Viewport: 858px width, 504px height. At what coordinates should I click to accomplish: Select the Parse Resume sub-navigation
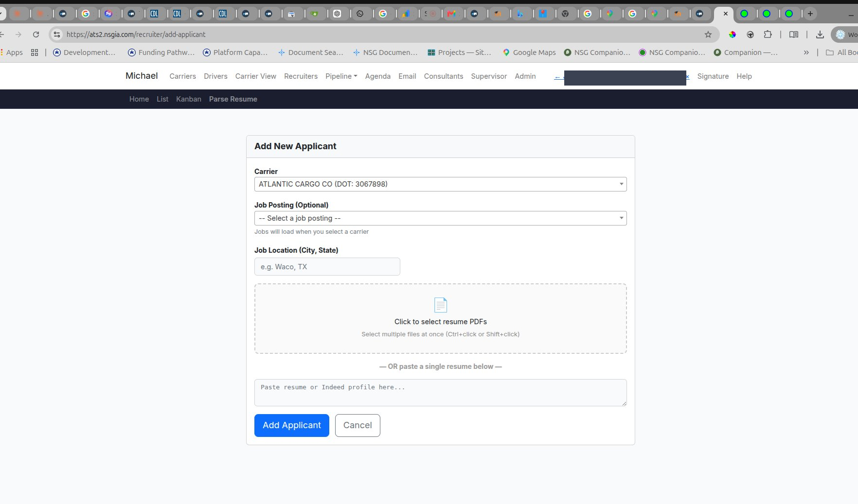233,99
